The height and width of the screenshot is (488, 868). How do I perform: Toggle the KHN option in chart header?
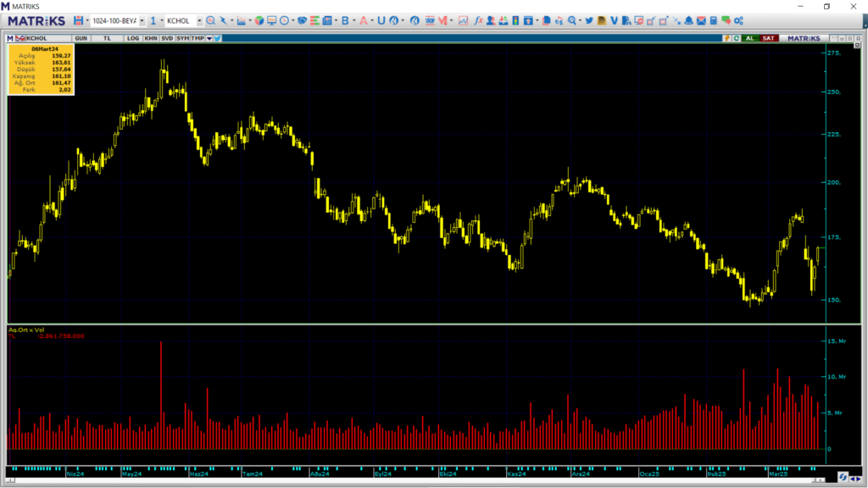(x=150, y=38)
